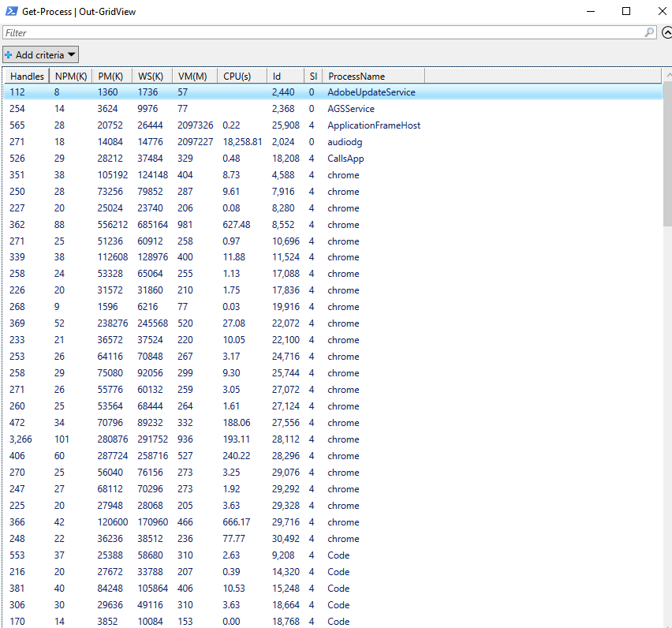Screen dimensions: 672x628
Task: Maximize the Out-GridView window
Action: [x=626, y=11]
